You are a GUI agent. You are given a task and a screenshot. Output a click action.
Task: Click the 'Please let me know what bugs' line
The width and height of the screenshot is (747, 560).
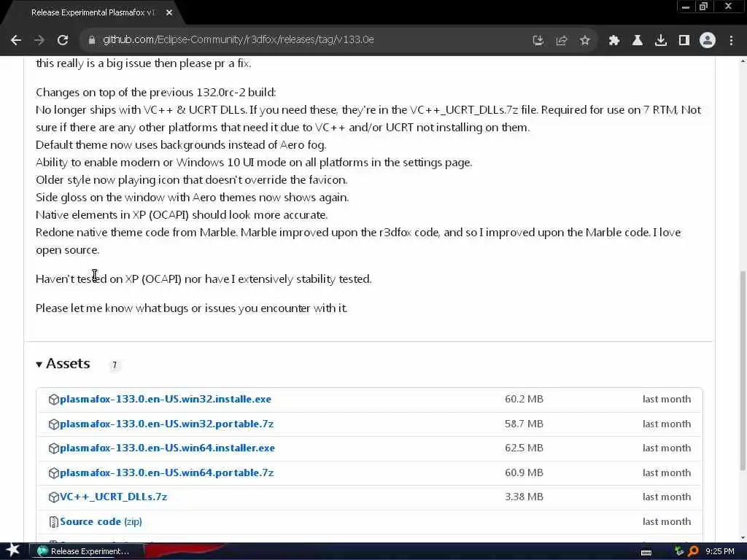pos(192,308)
